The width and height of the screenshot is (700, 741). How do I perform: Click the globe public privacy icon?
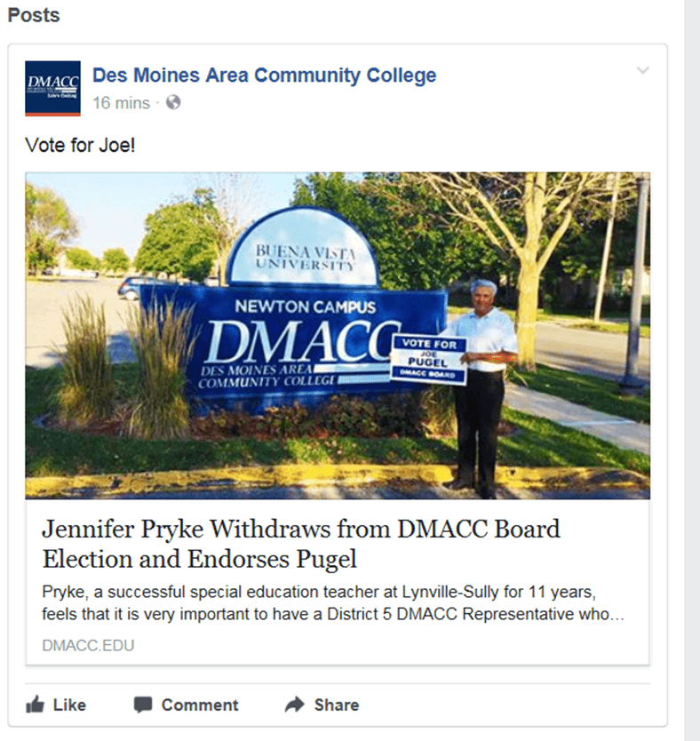pyautogui.click(x=173, y=102)
